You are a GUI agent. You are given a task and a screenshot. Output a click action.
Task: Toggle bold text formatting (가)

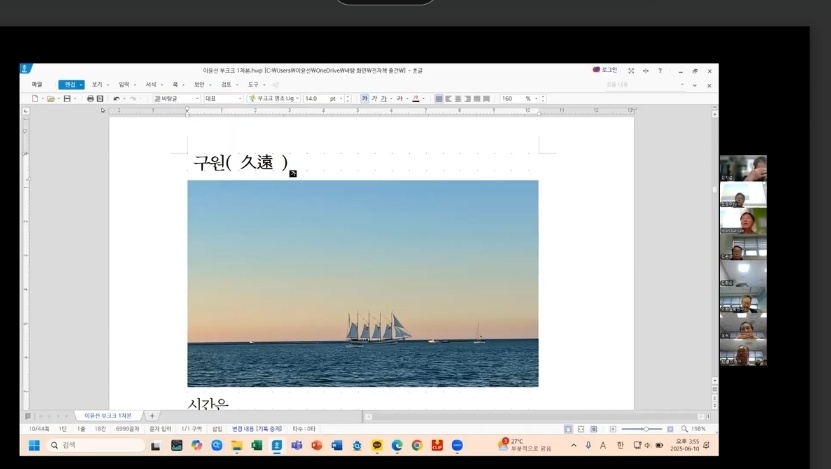(x=363, y=99)
